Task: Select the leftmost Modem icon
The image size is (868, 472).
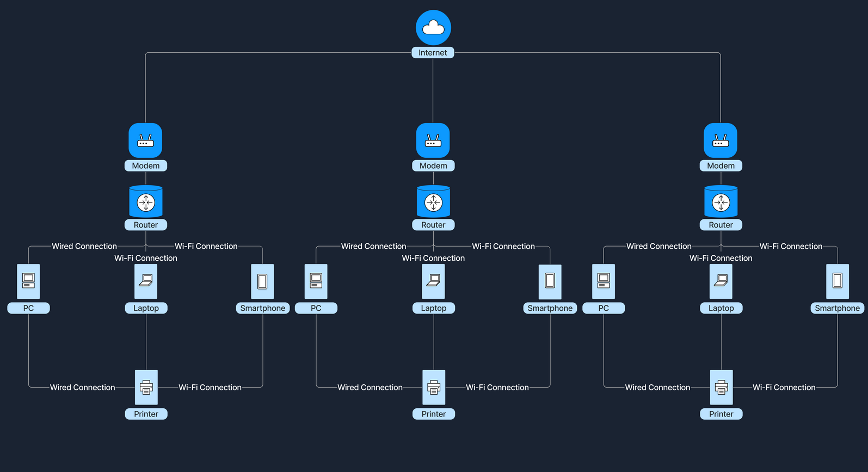Action: tap(145, 140)
